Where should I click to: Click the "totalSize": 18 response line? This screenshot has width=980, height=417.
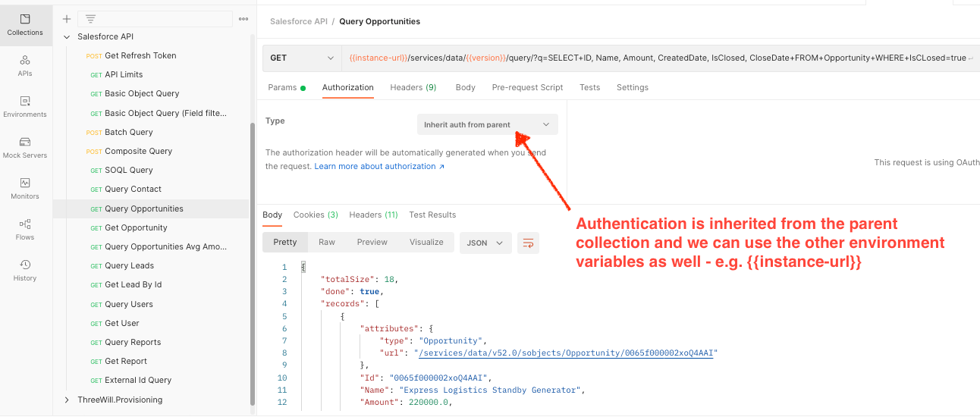pos(360,279)
